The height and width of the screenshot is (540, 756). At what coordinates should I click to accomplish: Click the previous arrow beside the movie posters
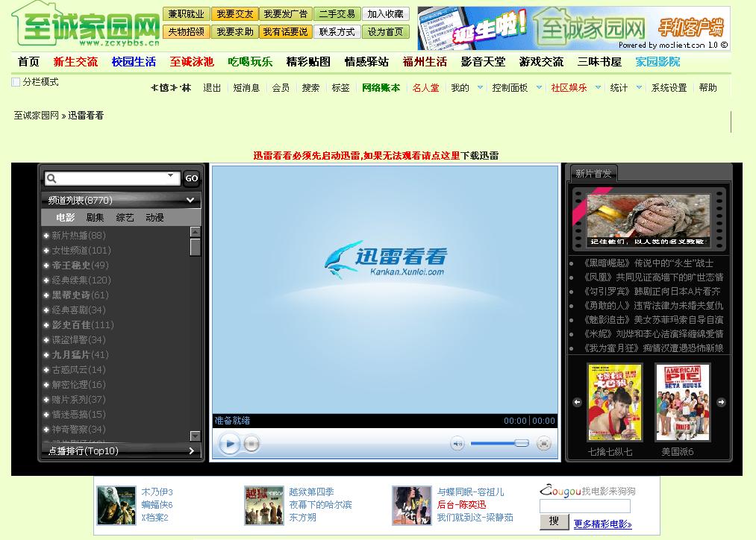(x=577, y=402)
